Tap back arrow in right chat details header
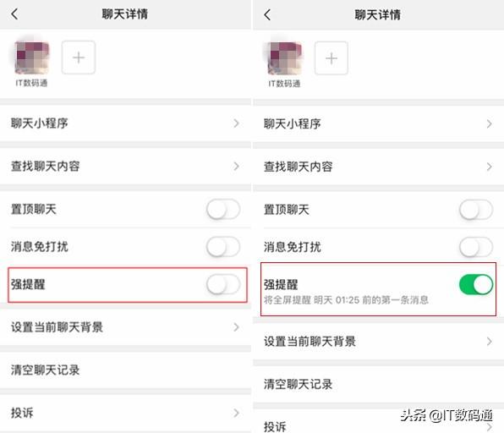Screen dimensions: 504x433 [267, 14]
